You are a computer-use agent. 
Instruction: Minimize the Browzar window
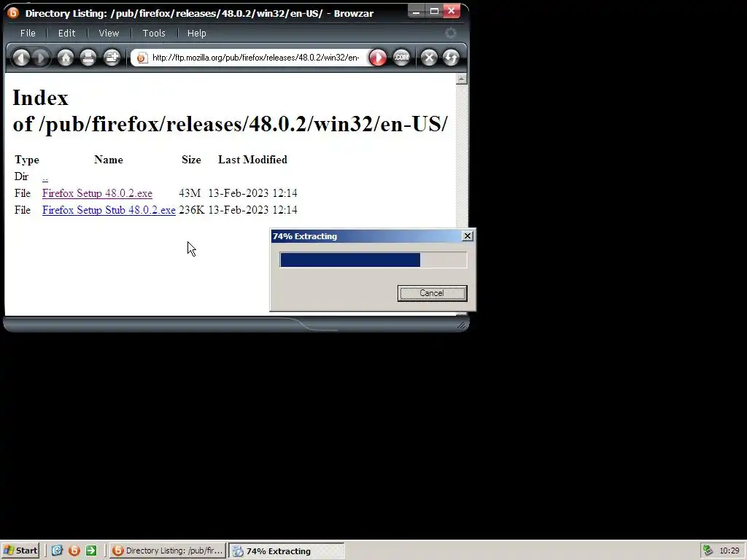point(416,12)
